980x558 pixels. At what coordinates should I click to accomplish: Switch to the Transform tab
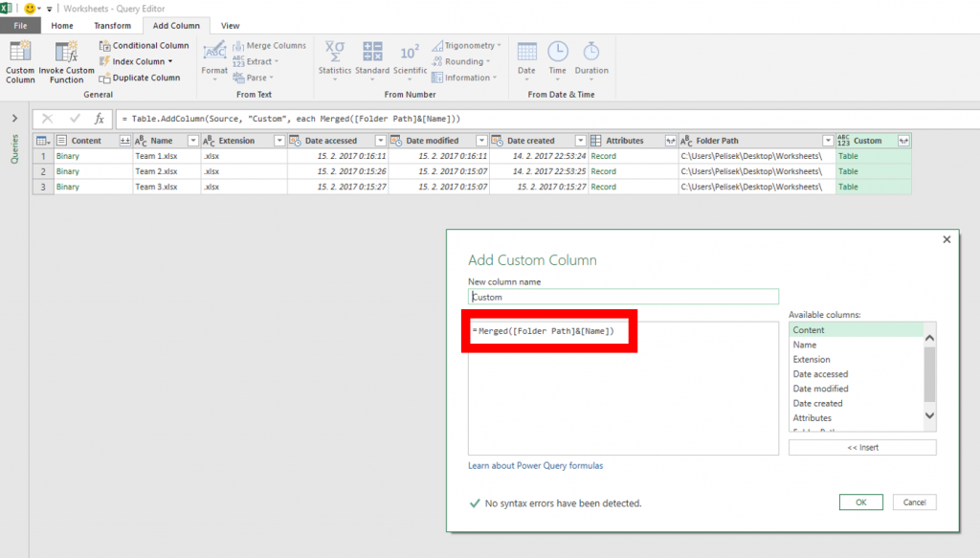point(113,26)
